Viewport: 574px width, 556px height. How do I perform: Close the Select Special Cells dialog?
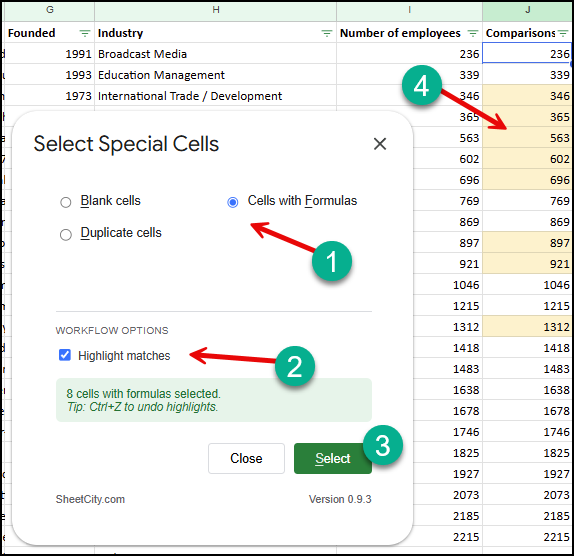click(x=380, y=144)
